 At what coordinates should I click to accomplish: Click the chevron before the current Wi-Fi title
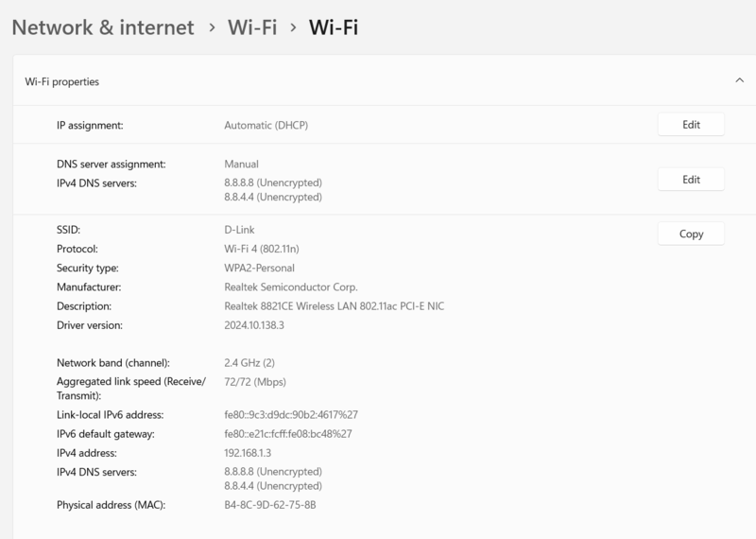coord(293,28)
